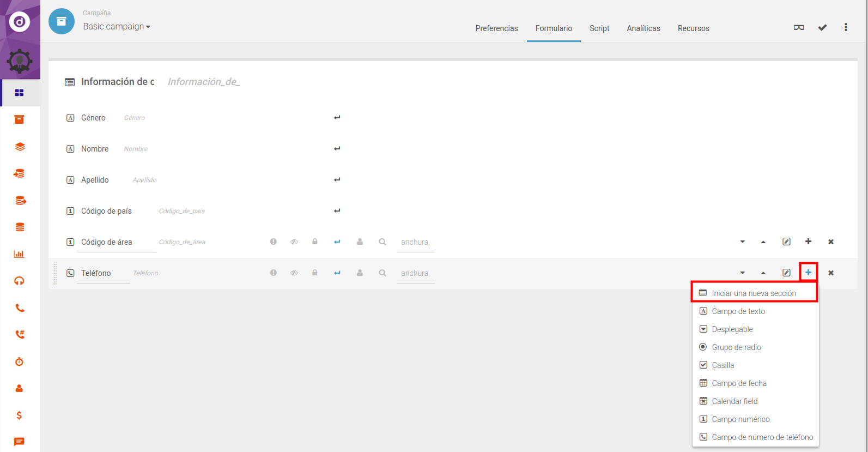Switch to the Script tab
This screenshot has height=452, width=868.
click(x=599, y=28)
